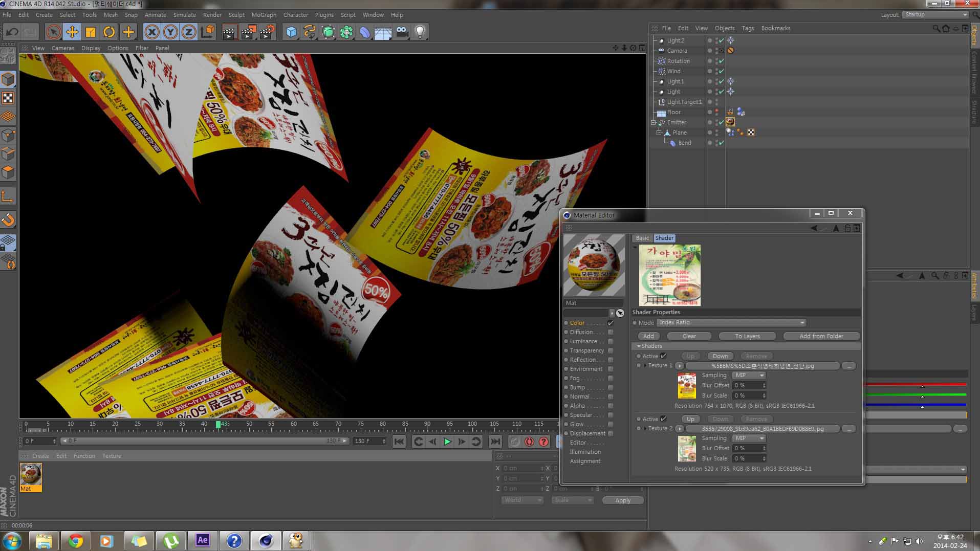Open Chrome from the taskbar

click(76, 540)
